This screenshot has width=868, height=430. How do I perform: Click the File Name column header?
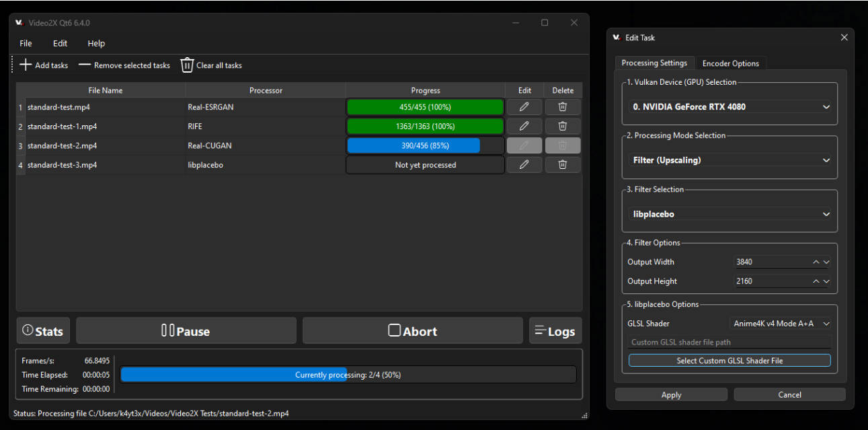coord(106,90)
